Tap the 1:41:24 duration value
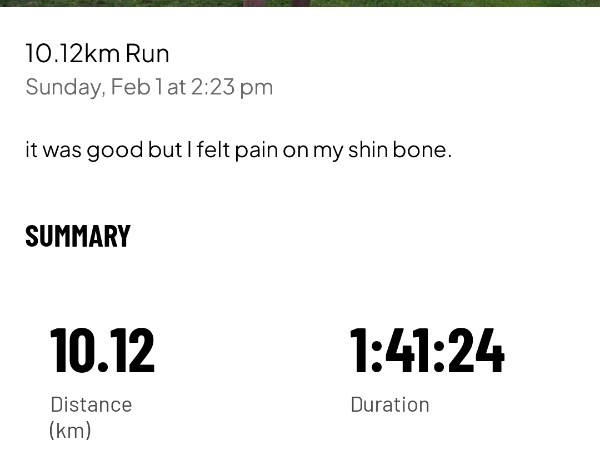Viewport: 600px width, 450px height. click(427, 350)
